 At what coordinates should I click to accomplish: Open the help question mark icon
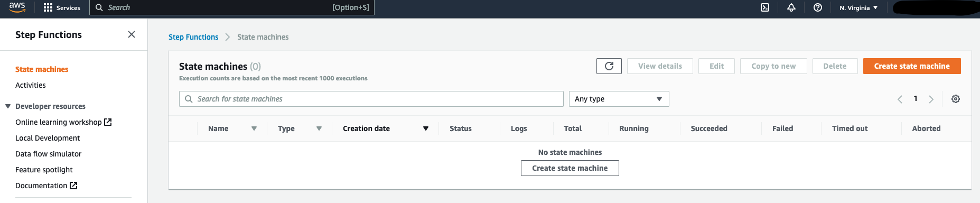click(x=817, y=7)
